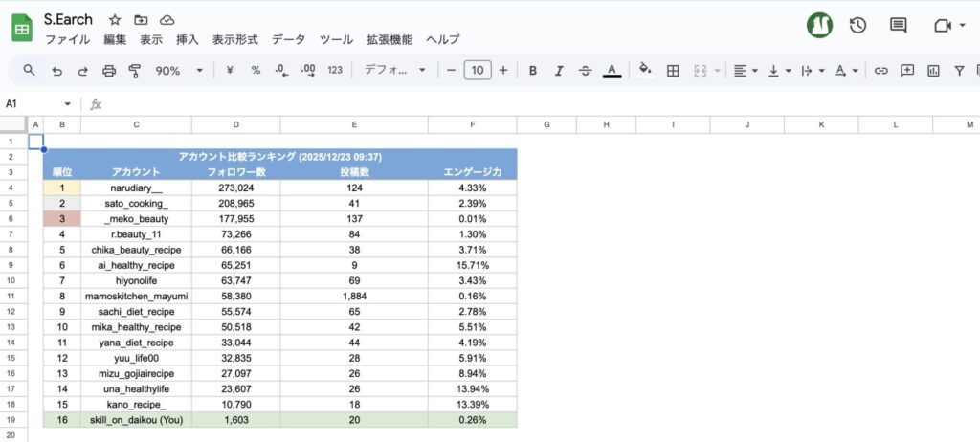Toggle bold formatting

pos(532,71)
